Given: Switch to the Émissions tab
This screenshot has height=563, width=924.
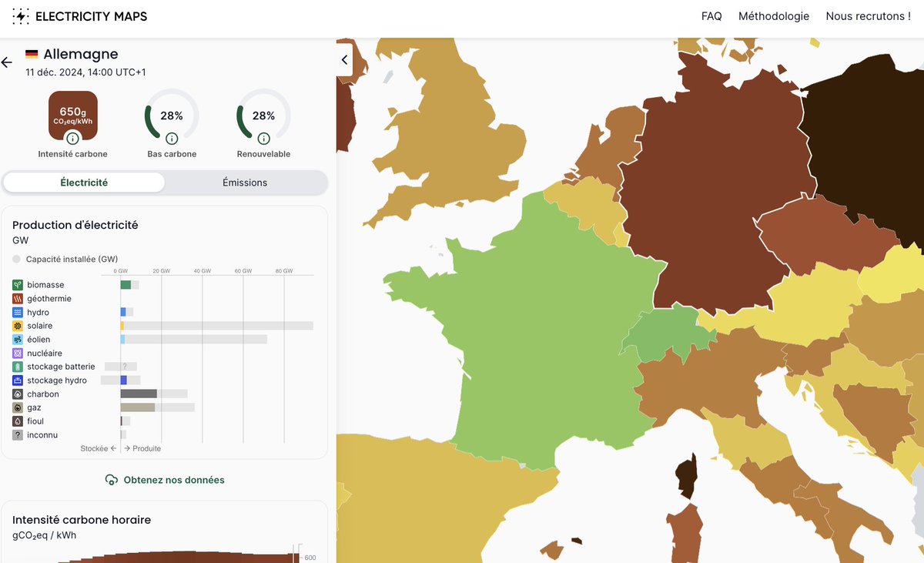Looking at the screenshot, I should 245,183.
